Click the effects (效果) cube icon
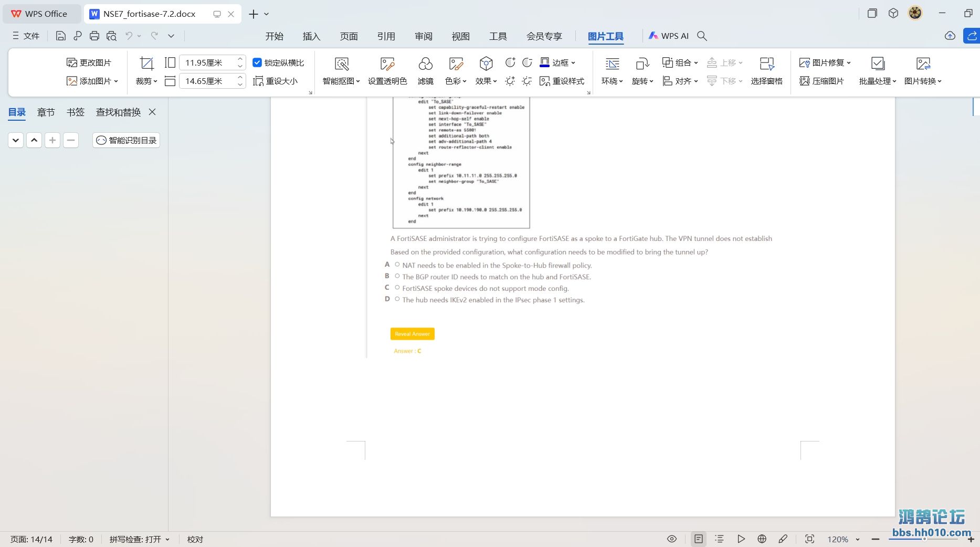The height and width of the screenshot is (547, 980). pos(486,64)
